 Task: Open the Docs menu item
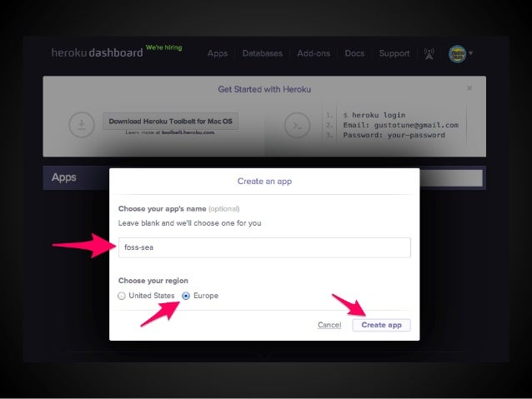click(354, 53)
